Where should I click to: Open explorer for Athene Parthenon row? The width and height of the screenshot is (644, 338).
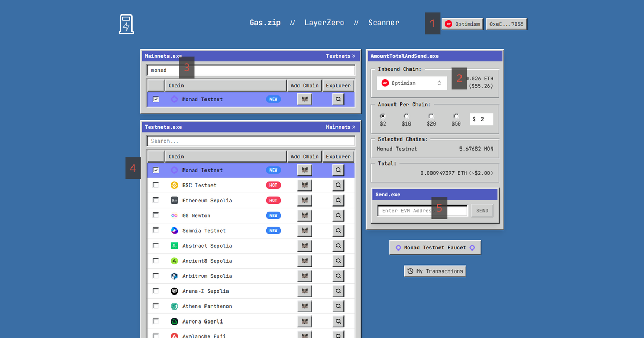(x=338, y=306)
